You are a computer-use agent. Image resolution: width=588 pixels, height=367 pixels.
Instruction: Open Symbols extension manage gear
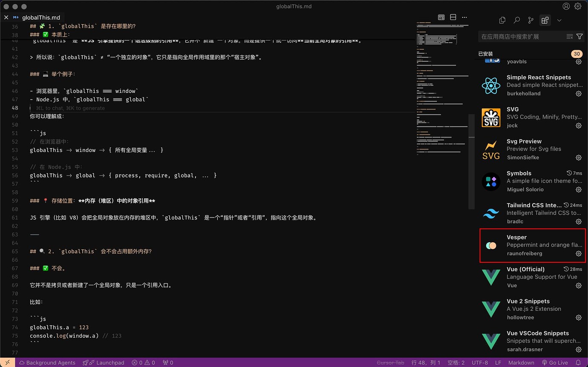click(579, 189)
